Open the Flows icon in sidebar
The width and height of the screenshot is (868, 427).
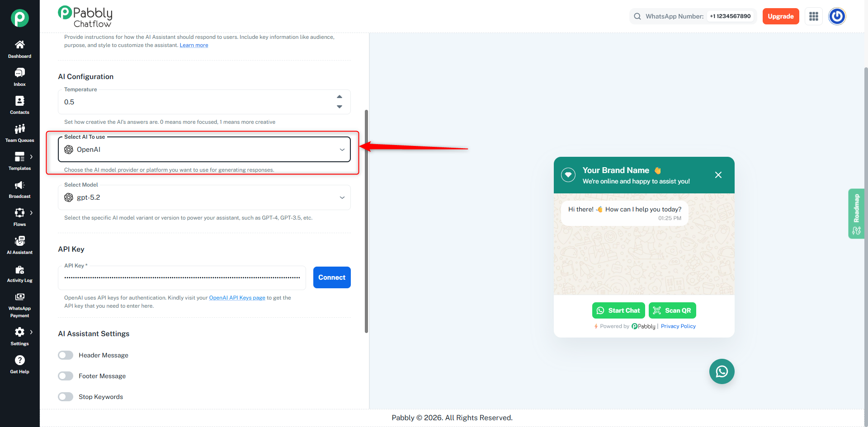click(19, 213)
